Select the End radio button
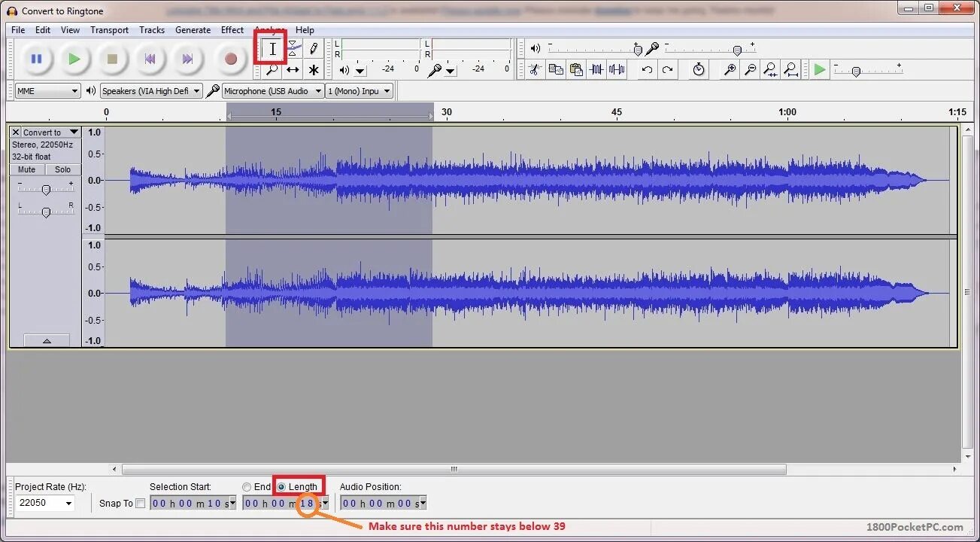Viewport: 980px width, 542px height. 247,487
